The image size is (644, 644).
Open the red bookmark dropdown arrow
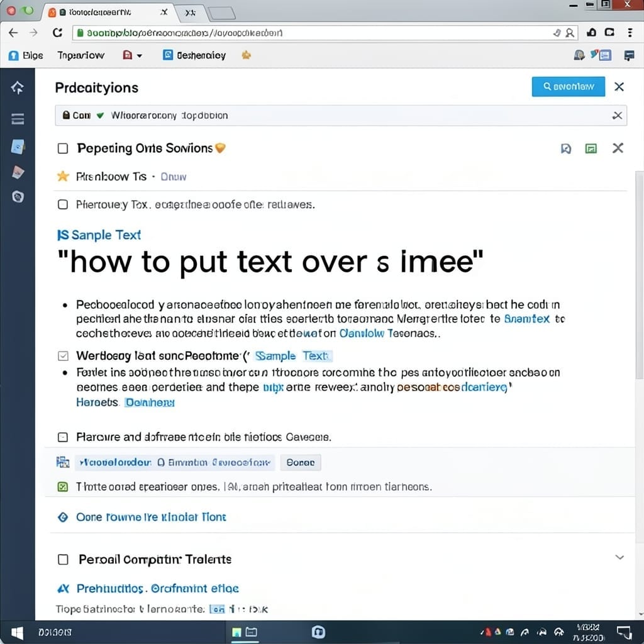coord(139,56)
